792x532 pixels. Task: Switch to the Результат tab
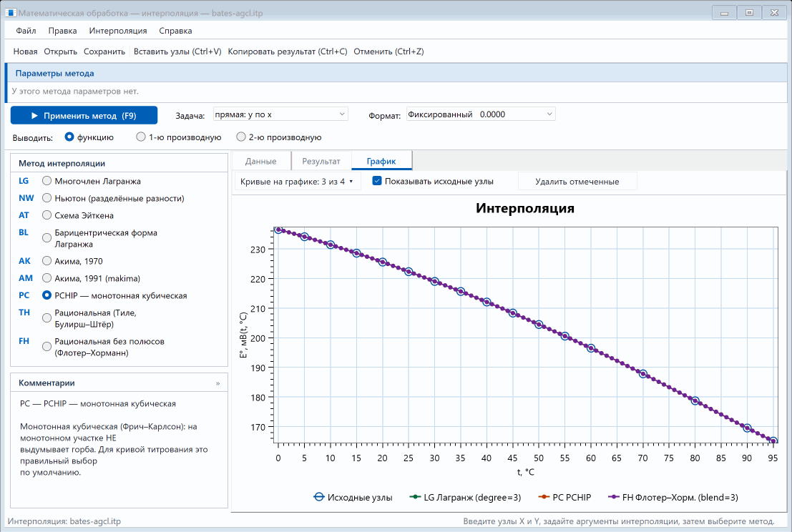click(x=321, y=162)
